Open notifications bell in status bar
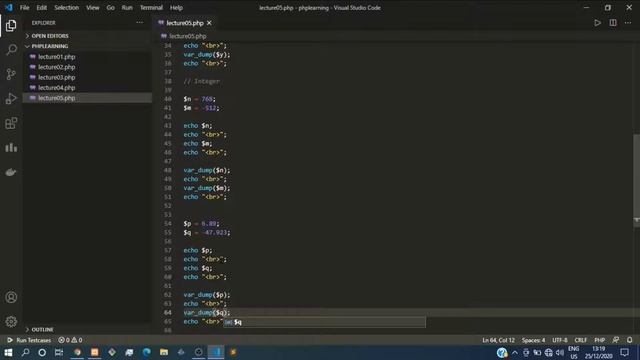 (x=630, y=340)
